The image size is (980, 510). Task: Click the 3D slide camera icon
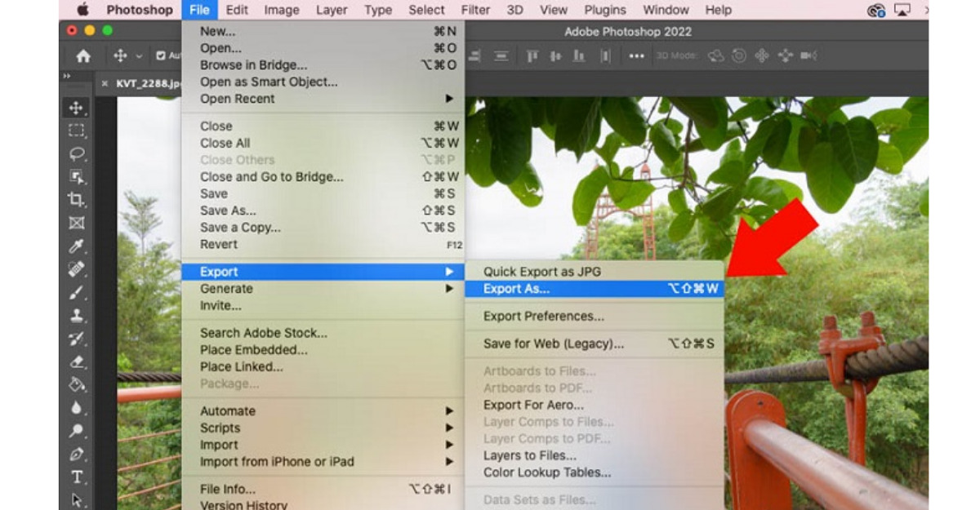tap(786, 56)
